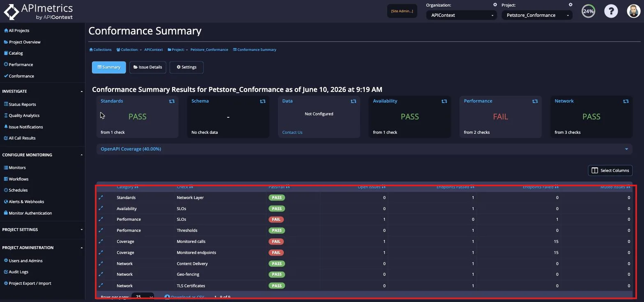Open Audit Logs

[16, 272]
